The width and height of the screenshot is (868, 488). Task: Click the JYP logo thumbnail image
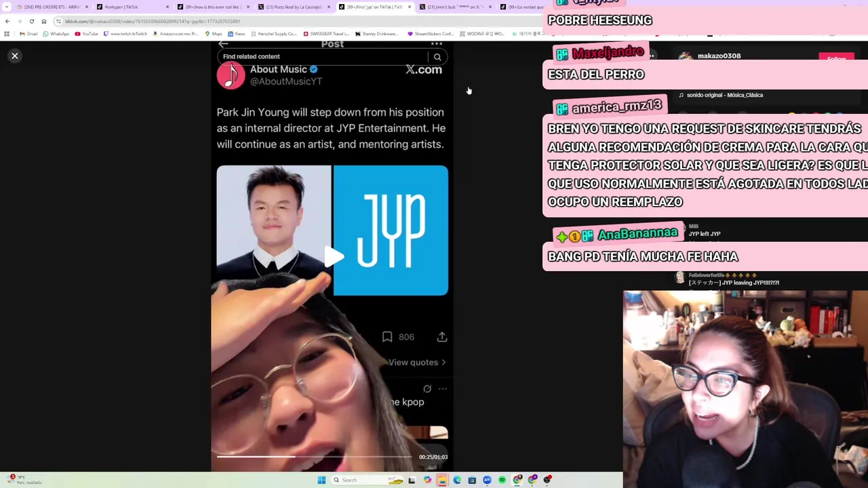391,230
